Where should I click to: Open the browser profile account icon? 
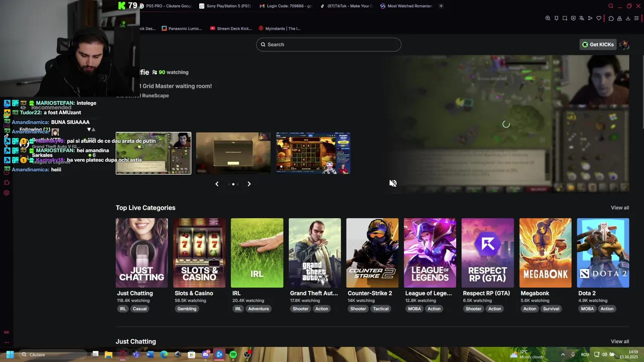click(x=619, y=18)
